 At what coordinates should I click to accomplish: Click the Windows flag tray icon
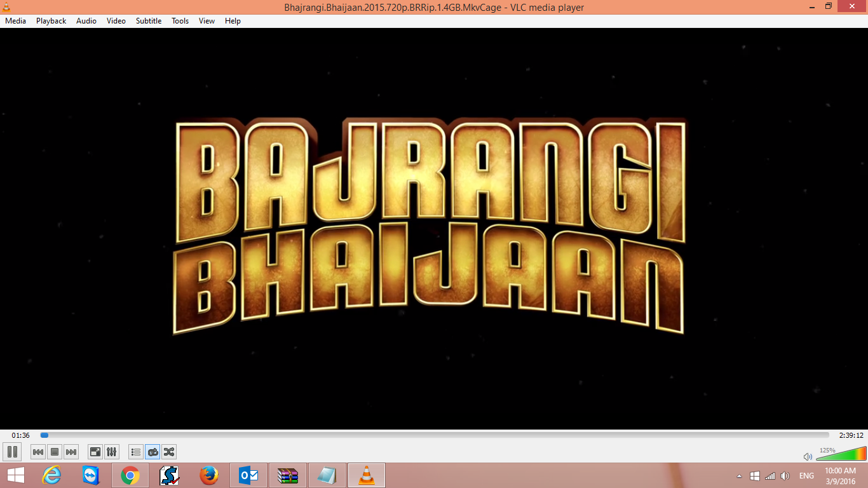click(x=755, y=476)
